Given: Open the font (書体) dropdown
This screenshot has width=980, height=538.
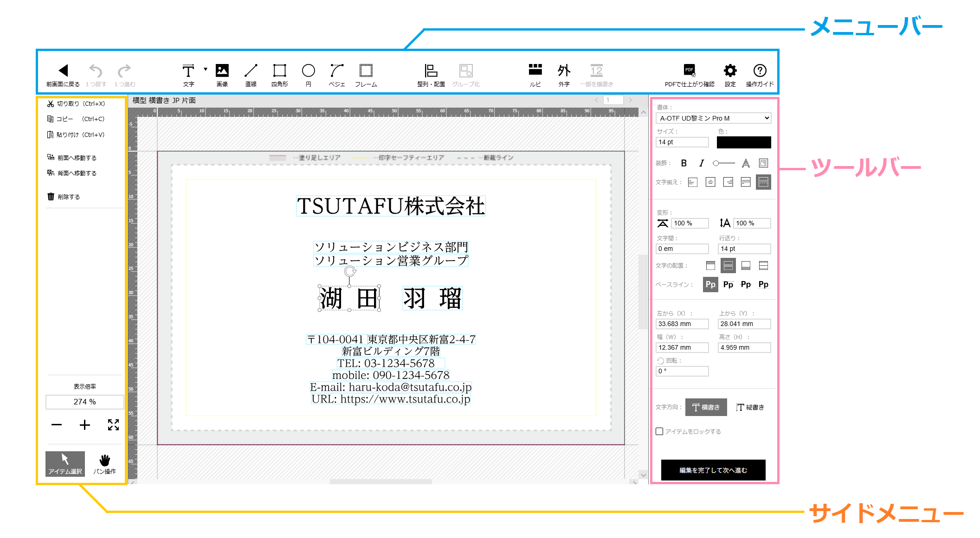Looking at the screenshot, I should point(713,118).
